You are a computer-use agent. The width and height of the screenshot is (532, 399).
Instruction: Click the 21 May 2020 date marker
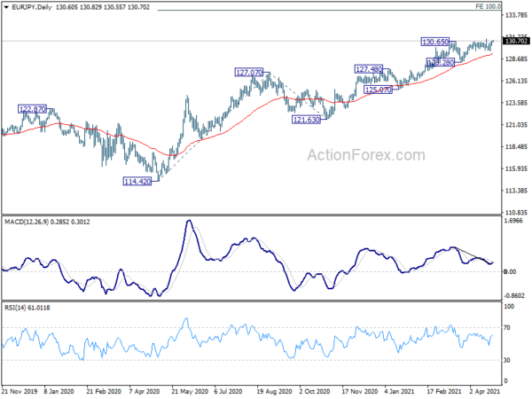pos(190,391)
